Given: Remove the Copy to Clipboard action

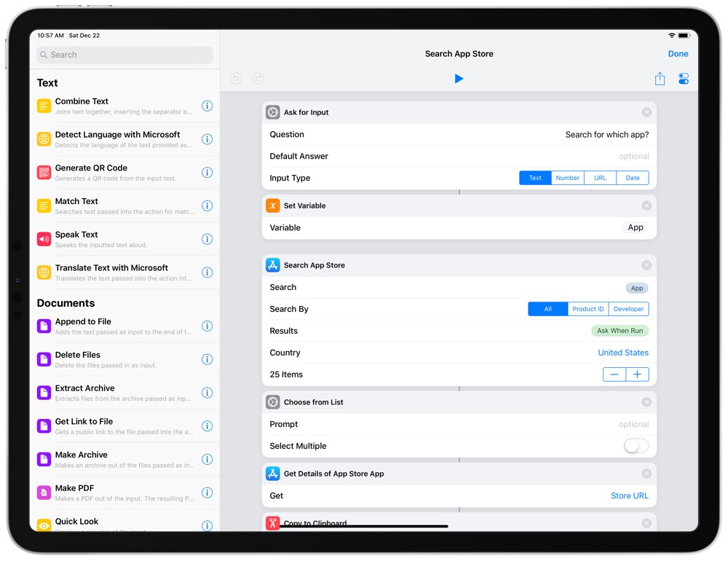Looking at the screenshot, I should pos(646,523).
